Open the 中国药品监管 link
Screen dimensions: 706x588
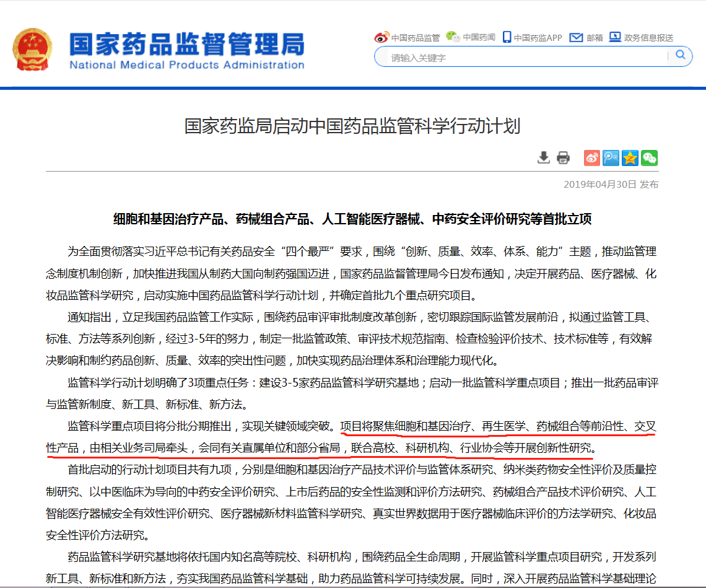[x=415, y=38]
